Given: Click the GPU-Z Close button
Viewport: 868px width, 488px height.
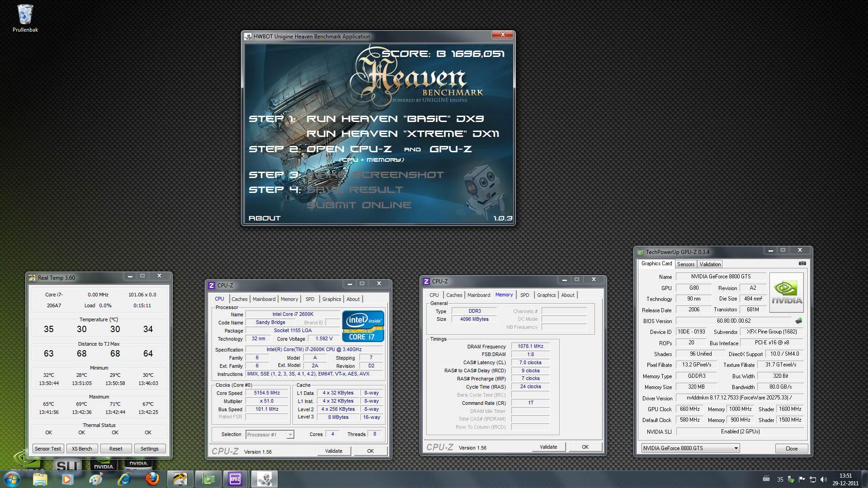Looking at the screenshot, I should [x=792, y=449].
